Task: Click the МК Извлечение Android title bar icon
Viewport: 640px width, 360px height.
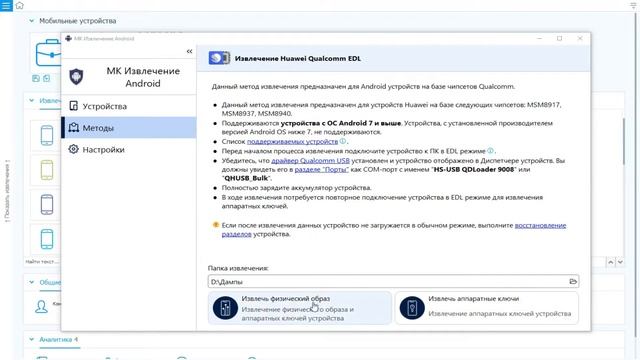Action: click(68, 38)
